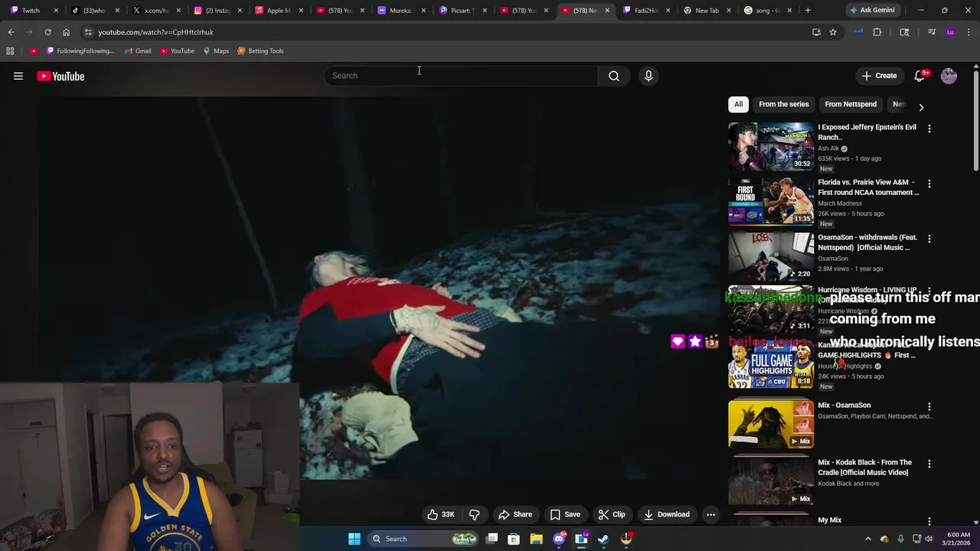Open YouTube notifications bell
Screen dimensions: 980x551
920,76
